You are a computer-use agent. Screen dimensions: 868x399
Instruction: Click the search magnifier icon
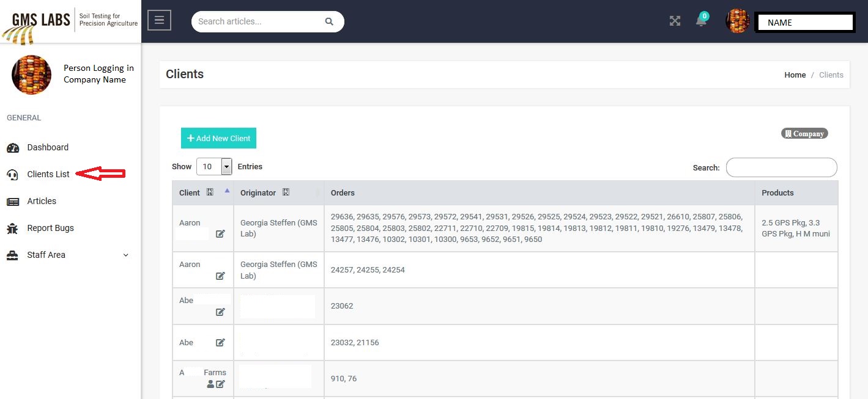[x=329, y=21]
